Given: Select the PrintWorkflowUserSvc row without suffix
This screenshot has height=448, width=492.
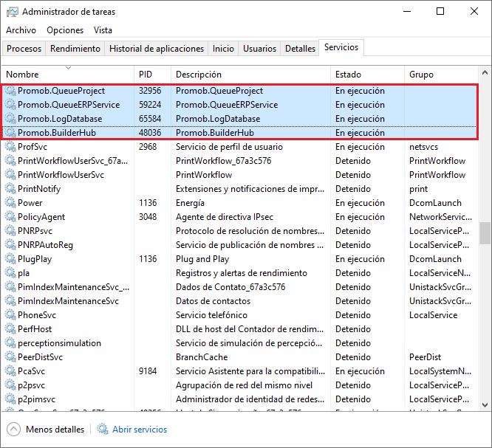Looking at the screenshot, I should (x=240, y=175).
